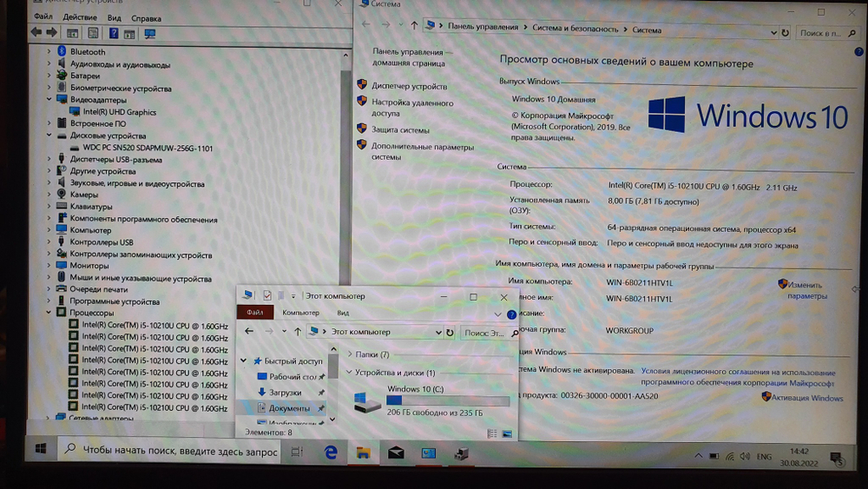The height and width of the screenshot is (489, 868).
Task: Open the Microsoft license agreement terms link
Action: coord(738,377)
